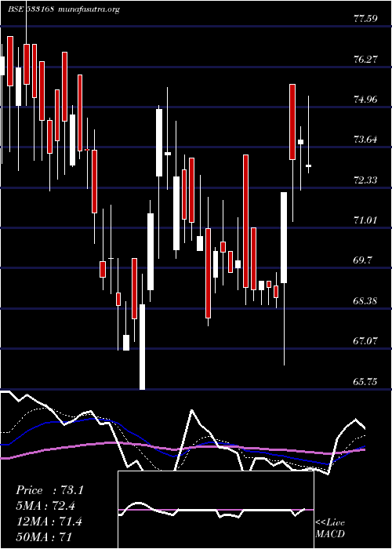Click the 50MA : 71 readout
392x549 pixels.
pos(44,537)
